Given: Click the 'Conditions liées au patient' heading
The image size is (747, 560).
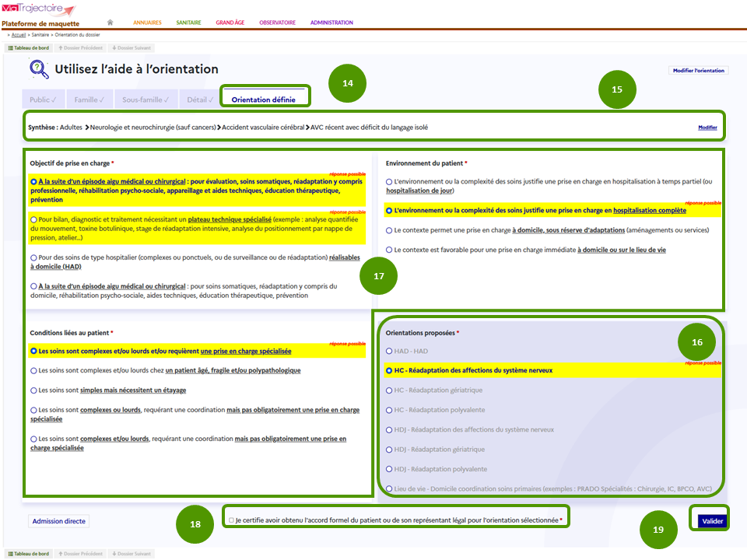Looking at the screenshot, I should click(x=69, y=333).
